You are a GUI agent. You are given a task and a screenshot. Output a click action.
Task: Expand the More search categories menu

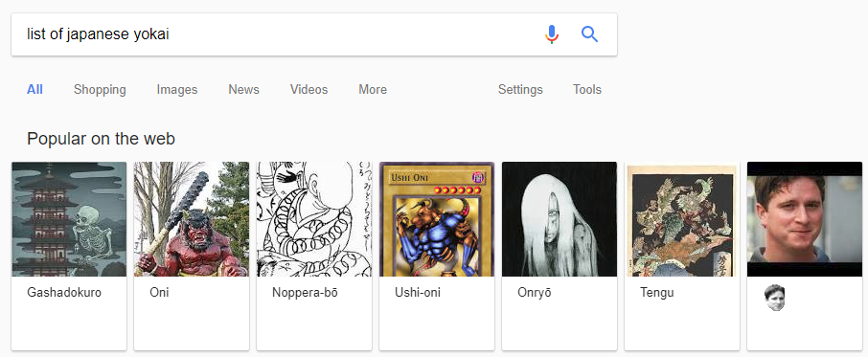pos(373,90)
